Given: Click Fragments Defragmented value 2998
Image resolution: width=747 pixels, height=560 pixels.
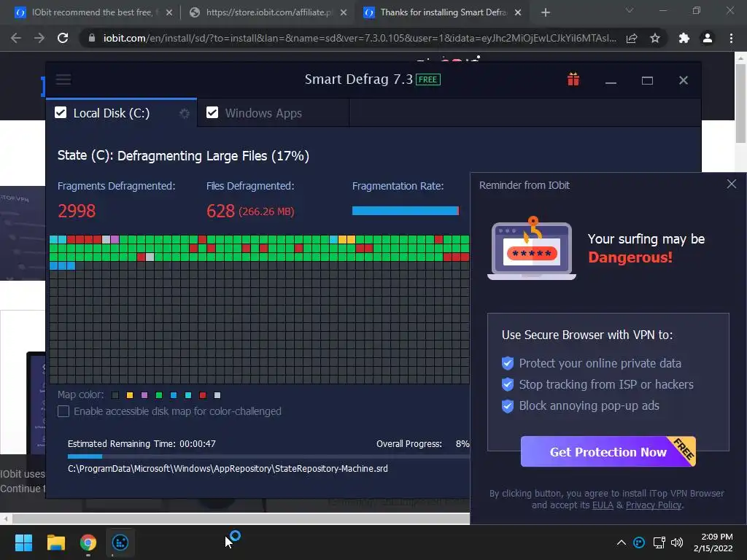Looking at the screenshot, I should tap(77, 211).
